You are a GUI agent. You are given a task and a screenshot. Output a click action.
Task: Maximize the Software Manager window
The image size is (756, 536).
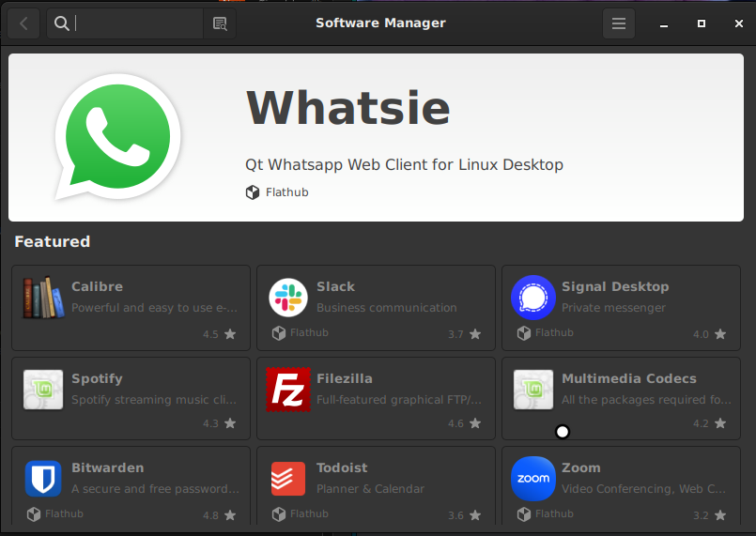coord(702,23)
